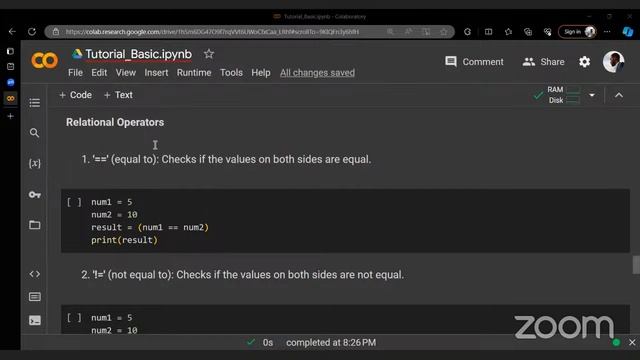
Task: Open the terminal panel icon
Action: [x=35, y=320]
